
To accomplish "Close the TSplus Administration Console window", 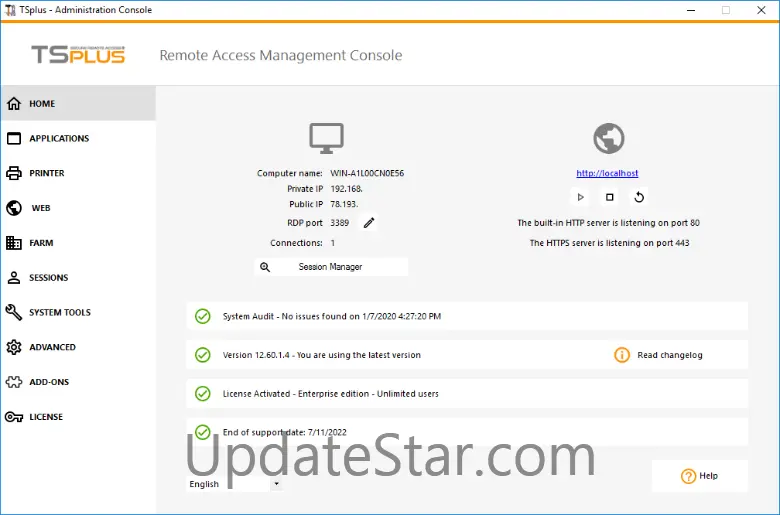I will click(761, 10).
